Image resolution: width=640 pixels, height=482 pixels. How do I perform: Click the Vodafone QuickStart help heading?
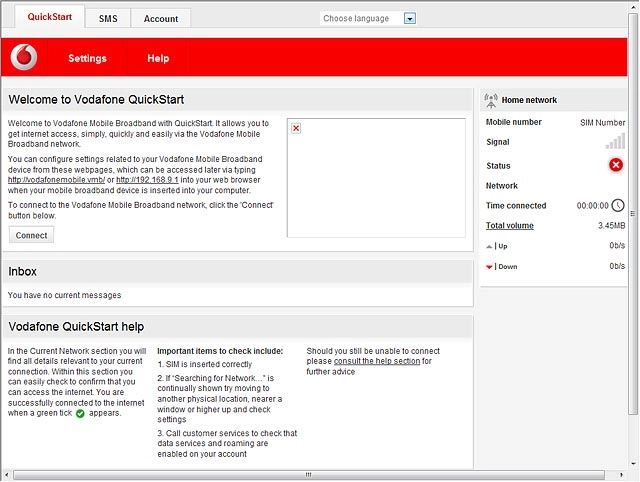[x=76, y=327]
